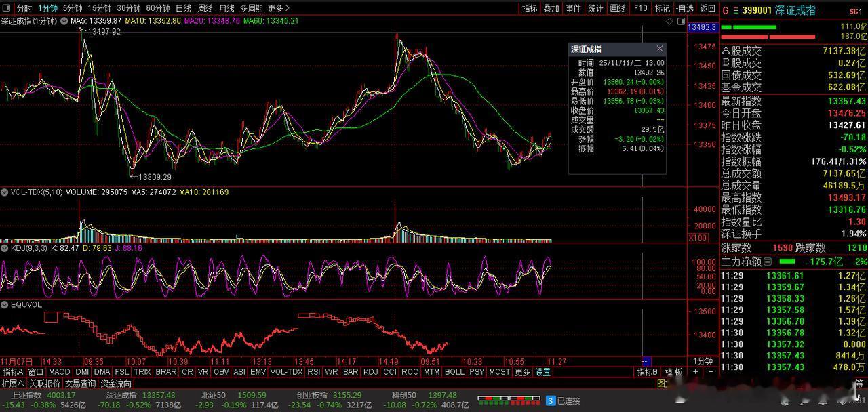Screen dimensions: 868x412
Task: Select the RSI indicator tab
Action: point(313,372)
